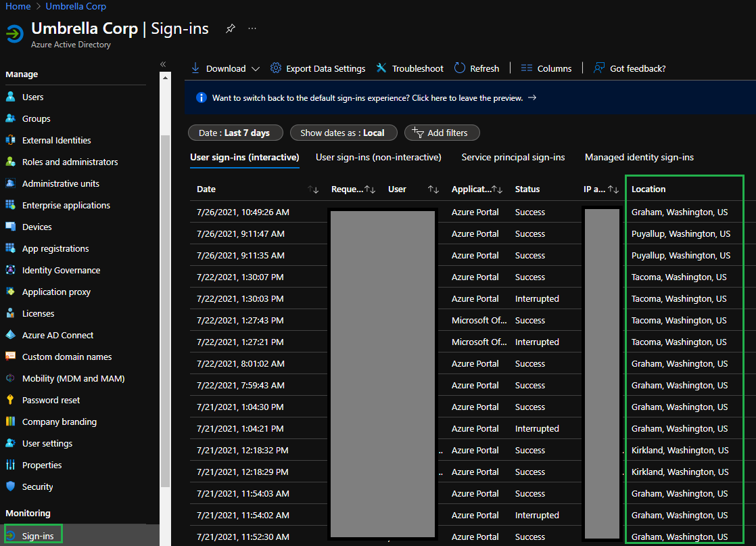This screenshot has width=756, height=546.
Task: Click Custom domain names icon
Action: pyautogui.click(x=11, y=357)
